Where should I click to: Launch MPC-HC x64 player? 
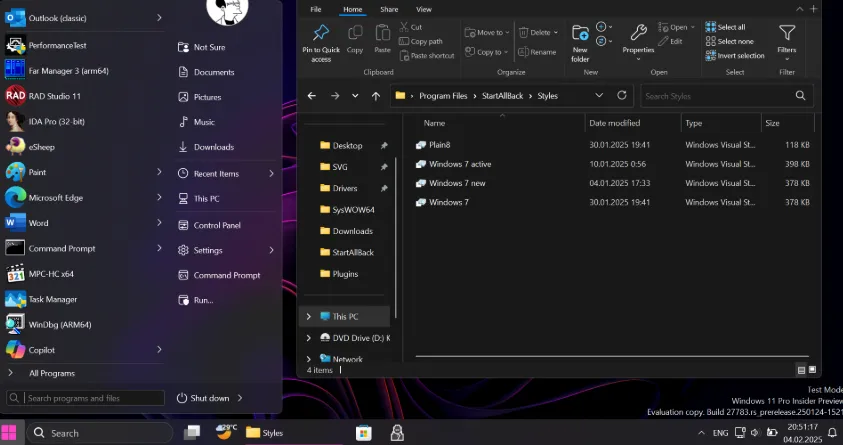coord(83,274)
